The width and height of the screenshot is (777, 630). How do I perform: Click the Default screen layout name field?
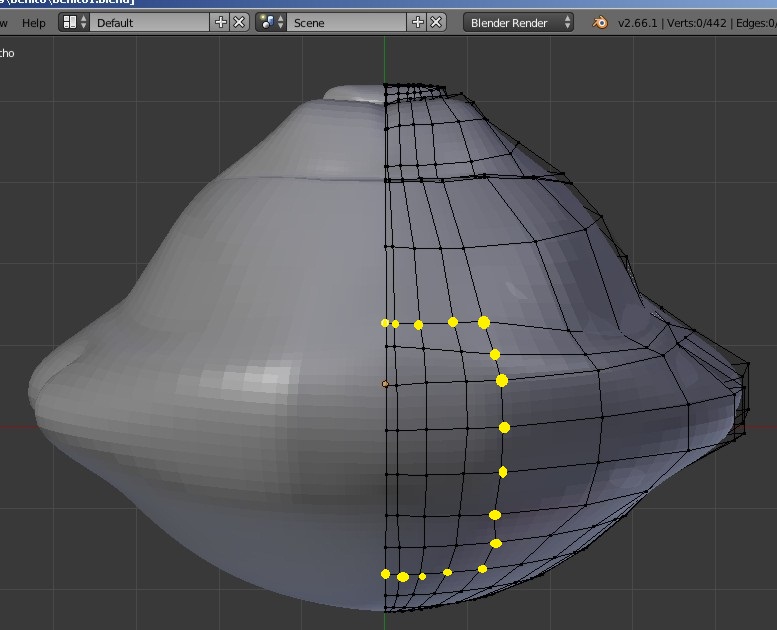click(150, 22)
